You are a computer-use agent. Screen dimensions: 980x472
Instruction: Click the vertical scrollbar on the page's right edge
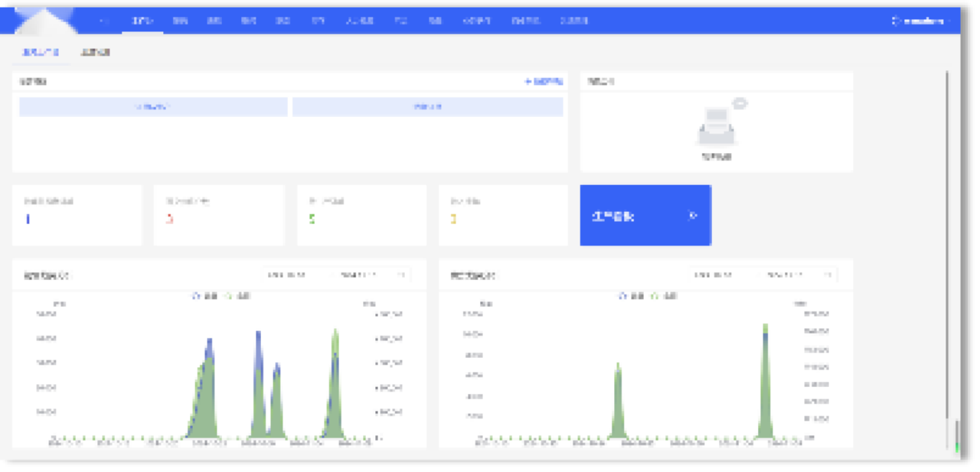[x=947, y=245]
